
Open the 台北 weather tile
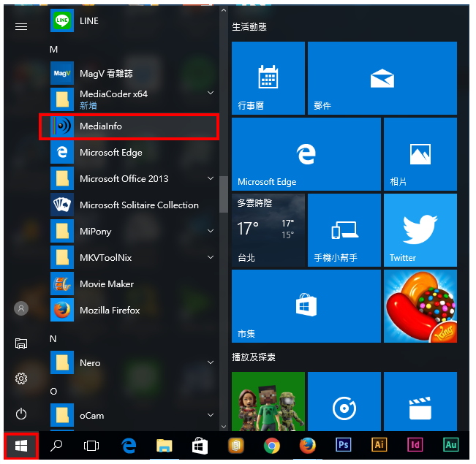(x=268, y=230)
